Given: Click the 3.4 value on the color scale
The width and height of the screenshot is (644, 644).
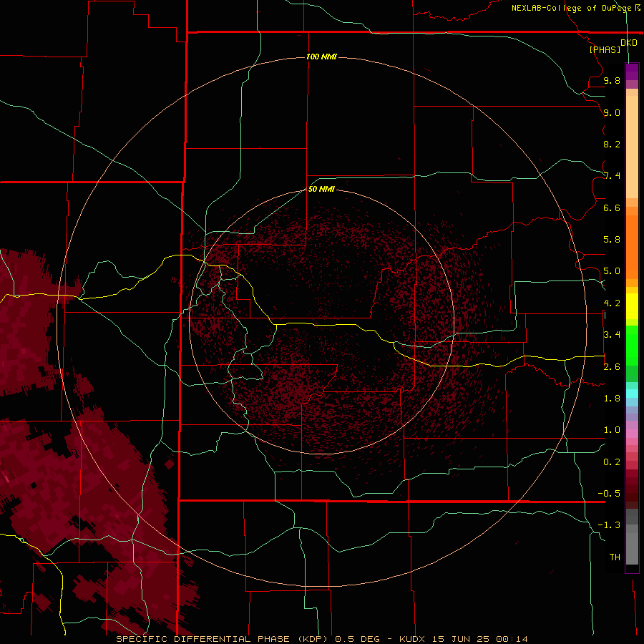Looking at the screenshot, I should click(612, 335).
